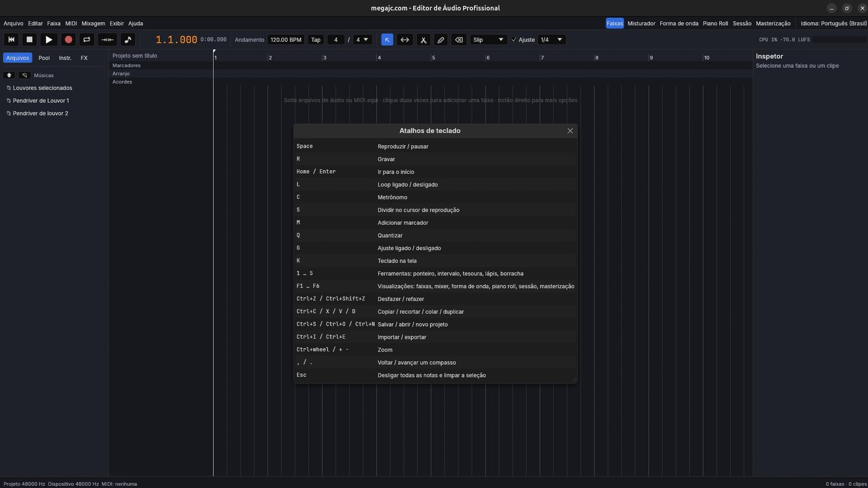Click the Marcadores track row label
Image resolution: width=868 pixels, height=488 pixels.
click(x=126, y=66)
